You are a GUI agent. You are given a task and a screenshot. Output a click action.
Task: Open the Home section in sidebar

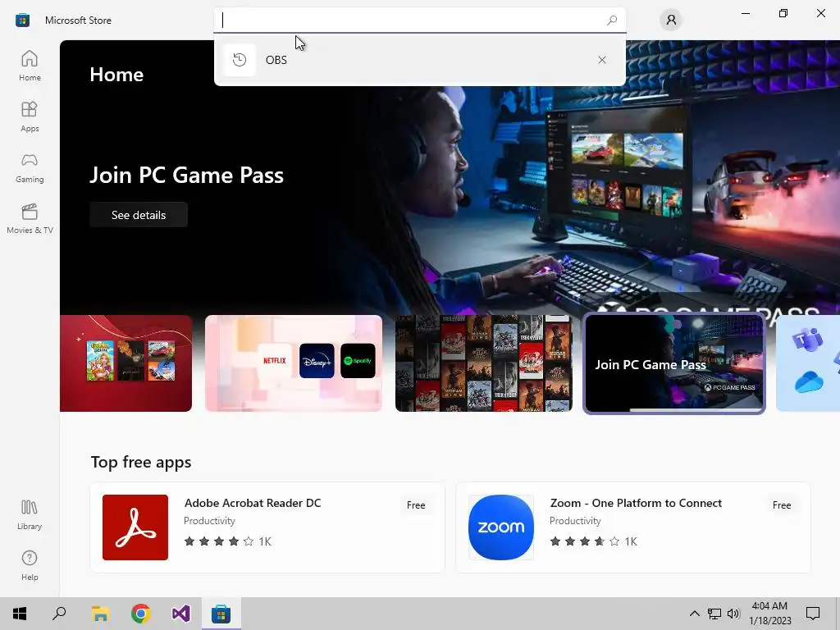coord(30,66)
